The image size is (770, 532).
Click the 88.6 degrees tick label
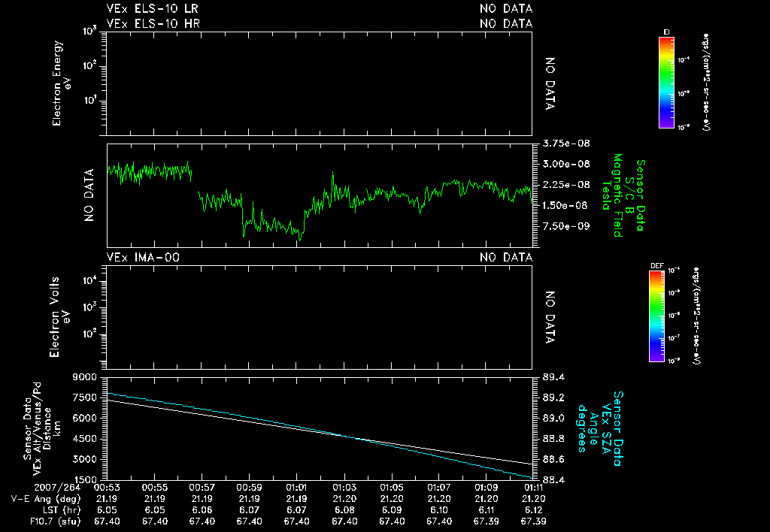(x=554, y=460)
